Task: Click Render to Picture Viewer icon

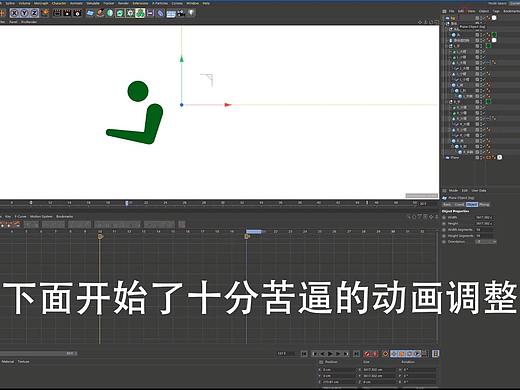Action: 67,13
